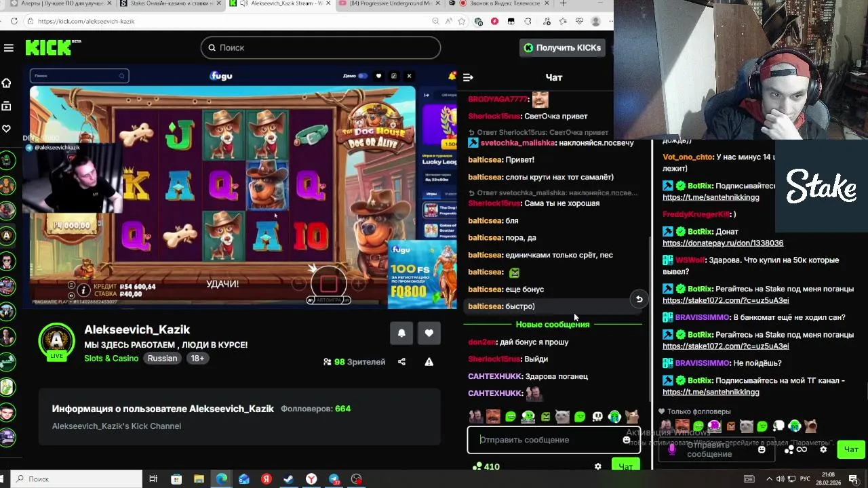Open the emoji picker in the chat input
This screenshot has width=868, height=488.
tap(627, 440)
